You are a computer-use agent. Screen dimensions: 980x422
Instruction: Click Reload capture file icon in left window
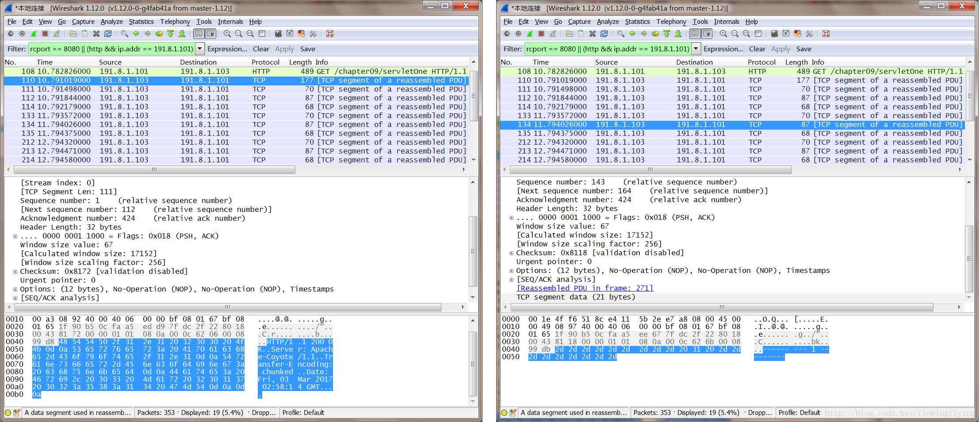pyautogui.click(x=108, y=34)
